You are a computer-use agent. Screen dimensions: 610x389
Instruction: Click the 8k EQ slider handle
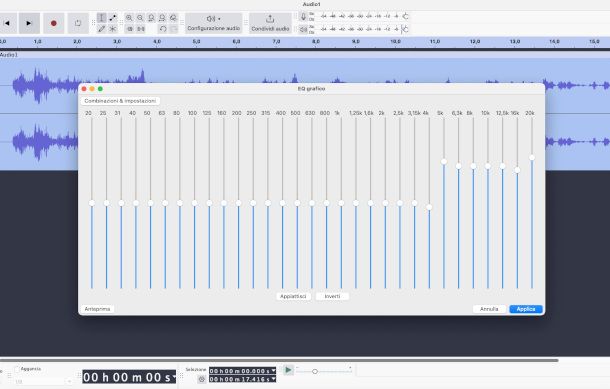pyautogui.click(x=473, y=166)
